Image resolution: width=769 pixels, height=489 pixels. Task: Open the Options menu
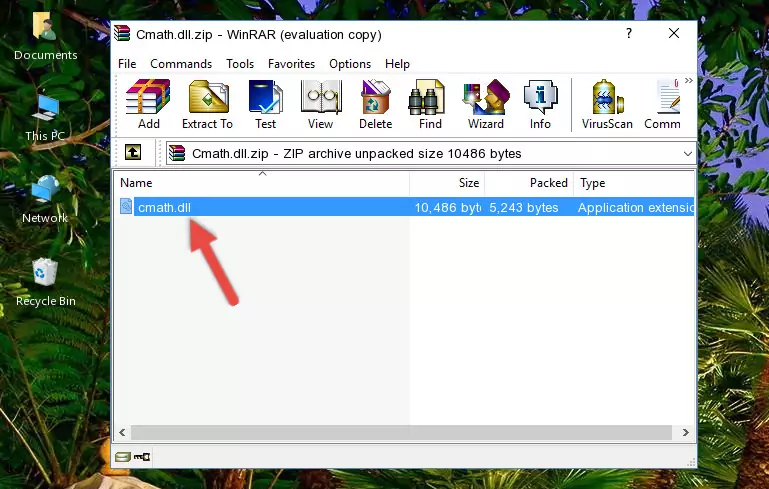pyautogui.click(x=350, y=64)
